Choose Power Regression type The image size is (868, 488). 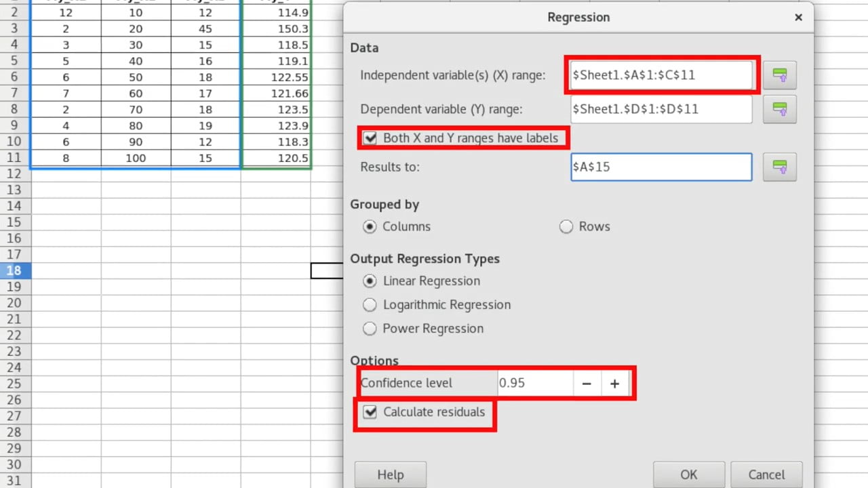423,329
